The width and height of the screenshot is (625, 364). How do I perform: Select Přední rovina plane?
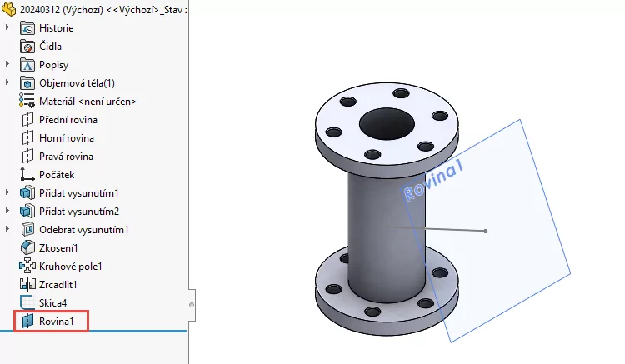pyautogui.click(x=67, y=120)
